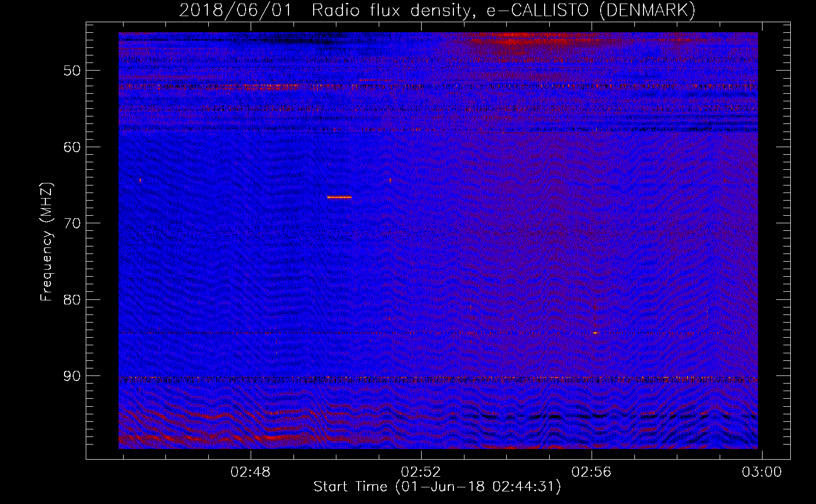Click the bright orange horizontal burst near 67 MHz
This screenshot has height=504, width=816.
click(x=339, y=197)
